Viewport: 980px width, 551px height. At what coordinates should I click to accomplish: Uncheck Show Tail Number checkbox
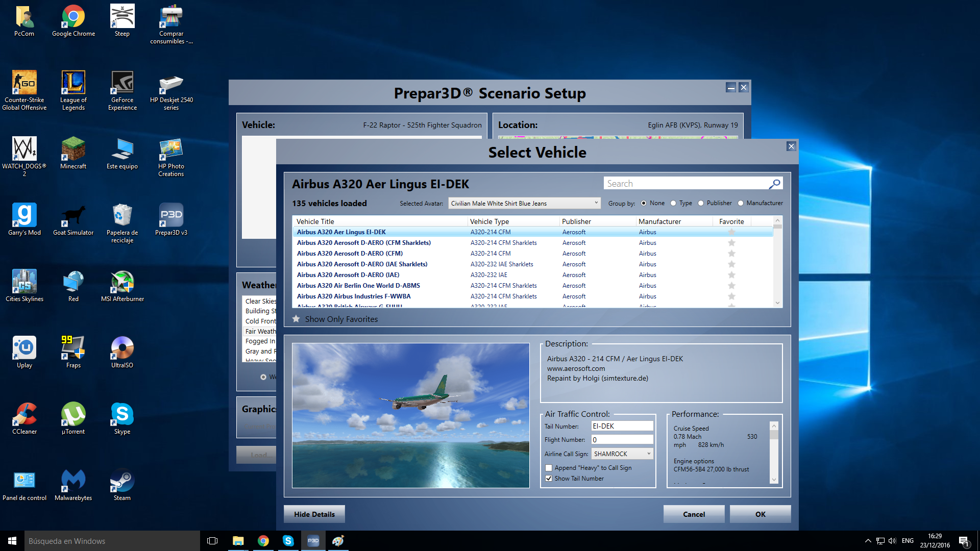pyautogui.click(x=549, y=479)
